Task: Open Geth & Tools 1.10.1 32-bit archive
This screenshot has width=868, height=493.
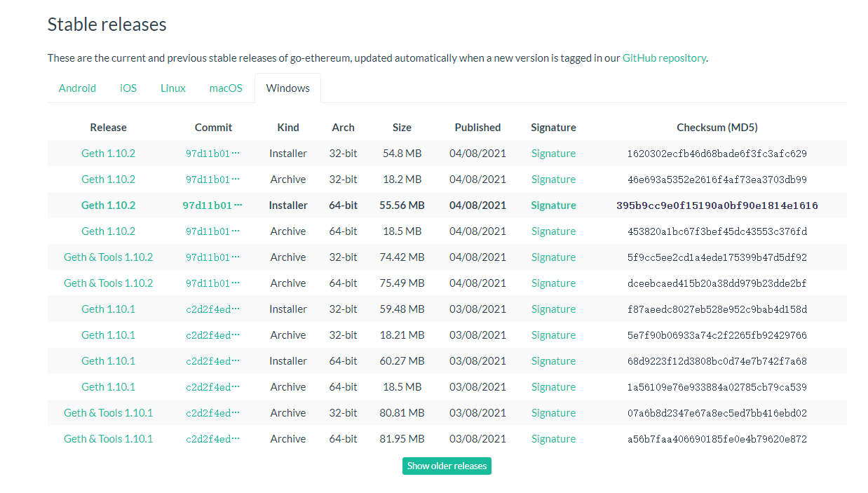Action: click(x=109, y=413)
